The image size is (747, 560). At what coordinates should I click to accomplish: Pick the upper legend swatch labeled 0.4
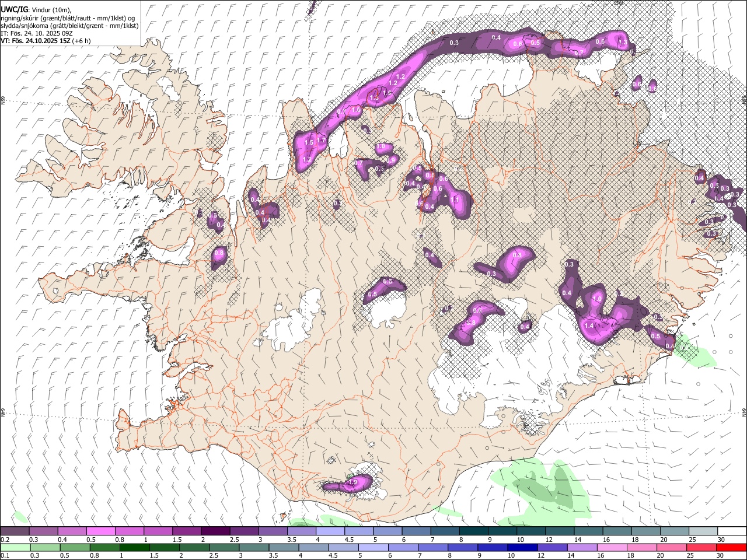coord(72,531)
